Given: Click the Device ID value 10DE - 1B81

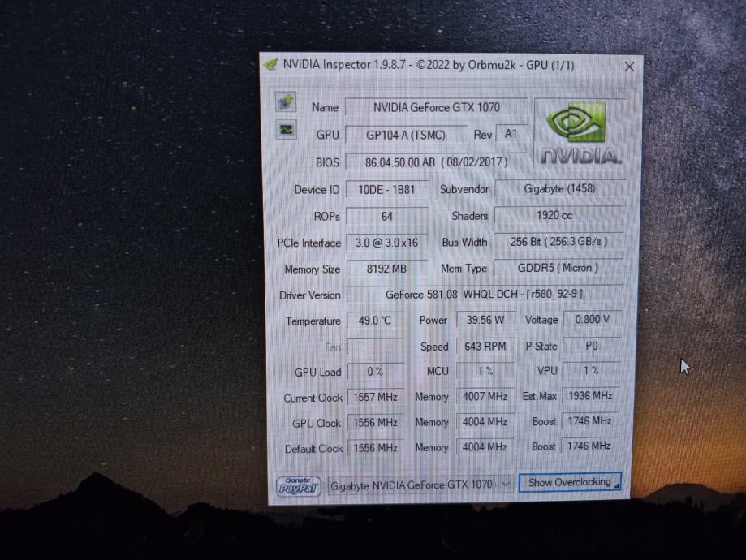Looking at the screenshot, I should tap(386, 189).
